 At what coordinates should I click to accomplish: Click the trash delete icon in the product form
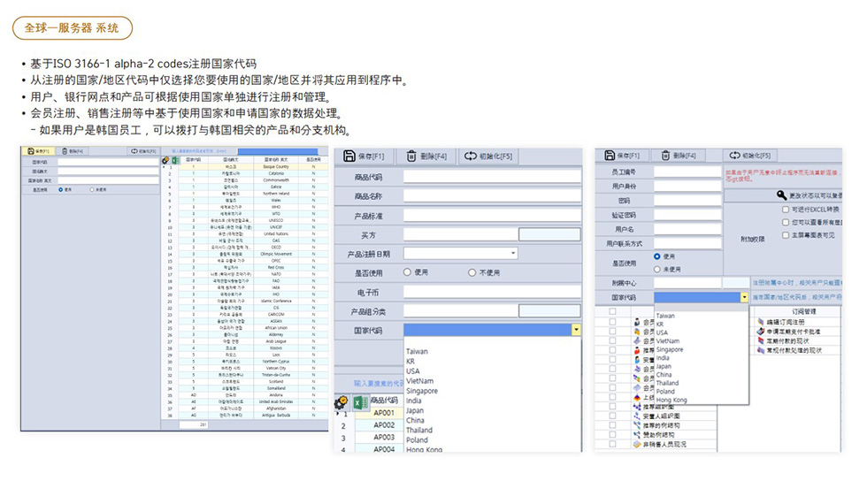click(x=411, y=157)
